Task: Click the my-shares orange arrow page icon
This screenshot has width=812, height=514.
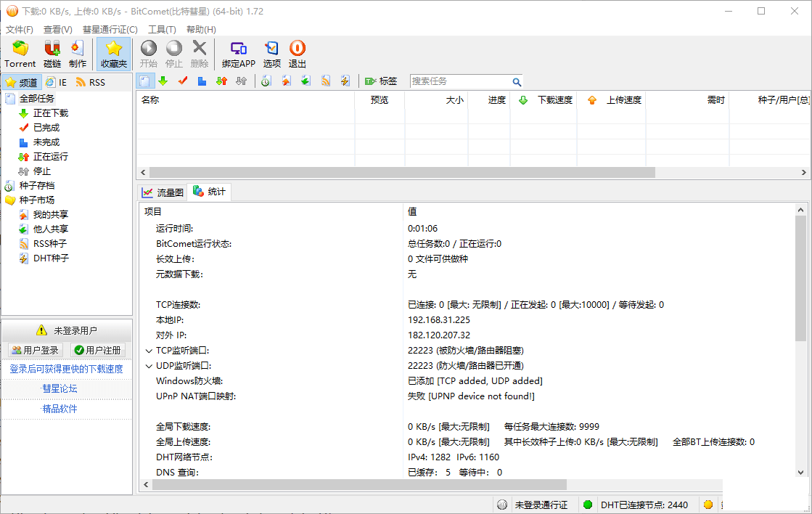Action: 287,81
